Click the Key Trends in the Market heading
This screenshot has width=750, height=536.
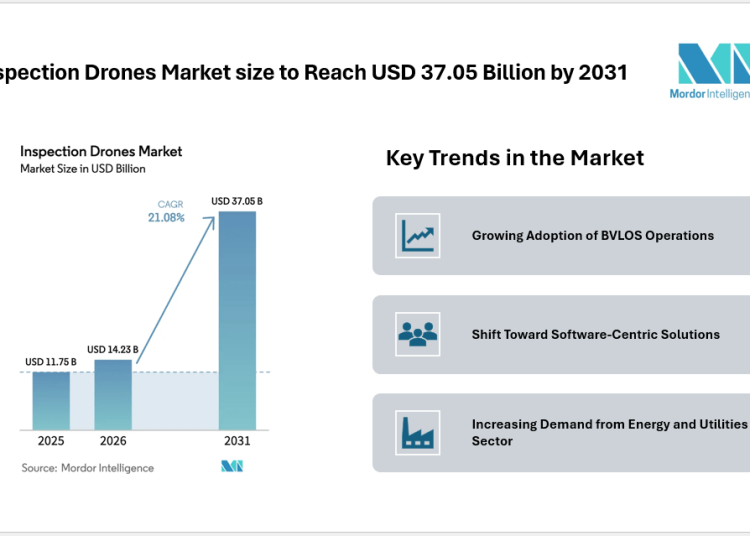[x=515, y=158]
